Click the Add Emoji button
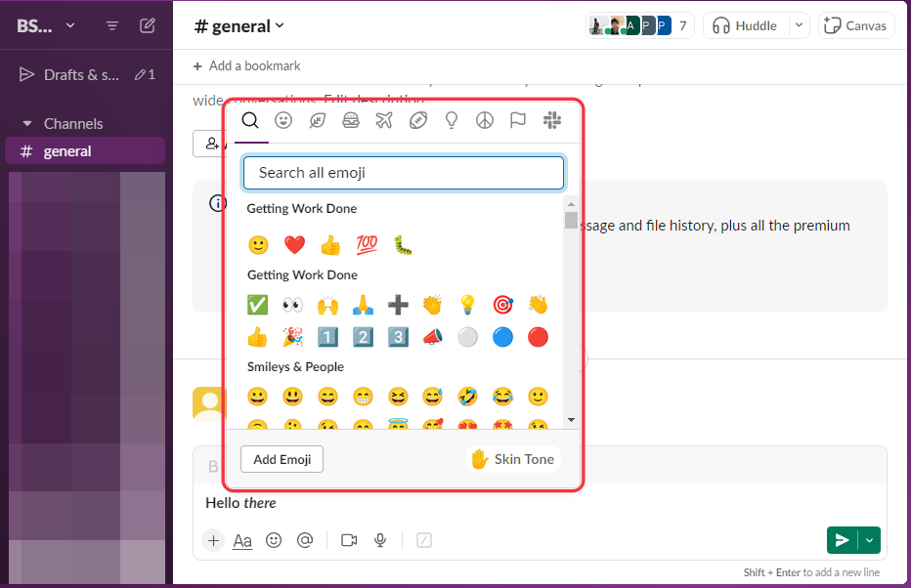Viewport: 911px width, 588px height. pyautogui.click(x=282, y=459)
